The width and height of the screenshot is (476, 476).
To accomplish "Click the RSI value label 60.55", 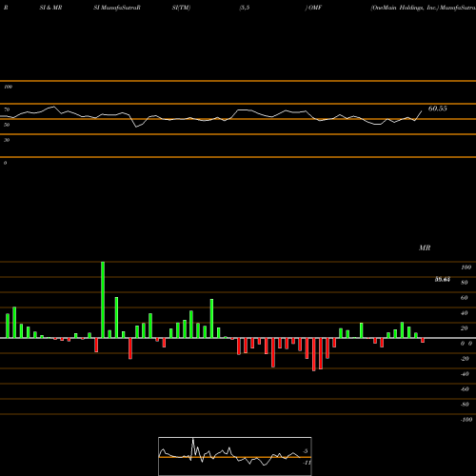I will click(x=437, y=109).
